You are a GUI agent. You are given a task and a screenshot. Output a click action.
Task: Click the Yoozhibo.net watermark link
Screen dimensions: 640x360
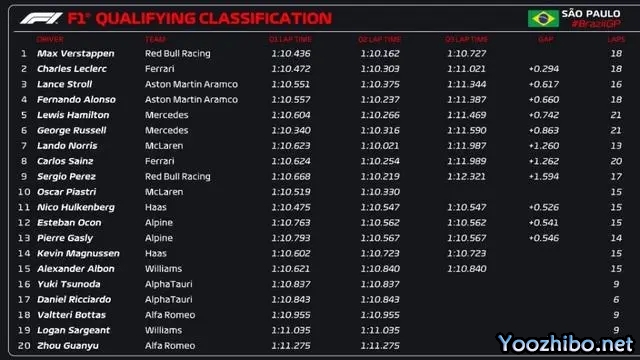click(x=565, y=344)
